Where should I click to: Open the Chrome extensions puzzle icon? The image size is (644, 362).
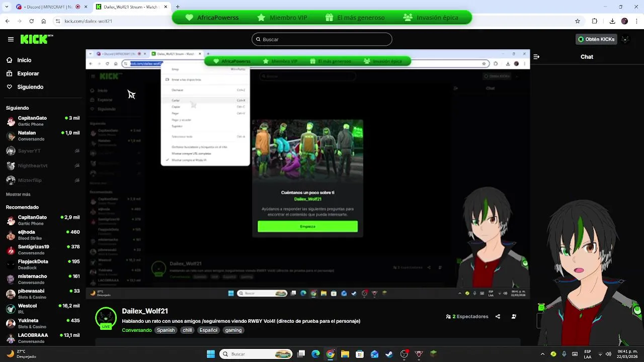[x=595, y=21]
